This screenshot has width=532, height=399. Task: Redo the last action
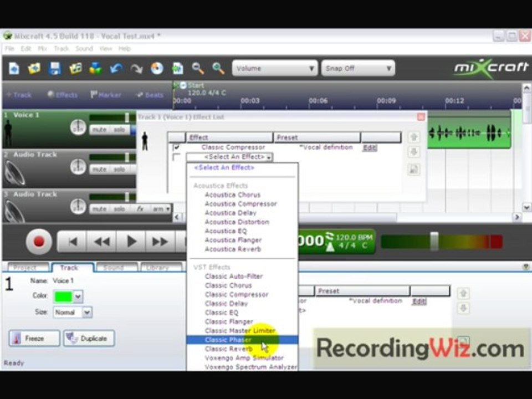tap(136, 69)
